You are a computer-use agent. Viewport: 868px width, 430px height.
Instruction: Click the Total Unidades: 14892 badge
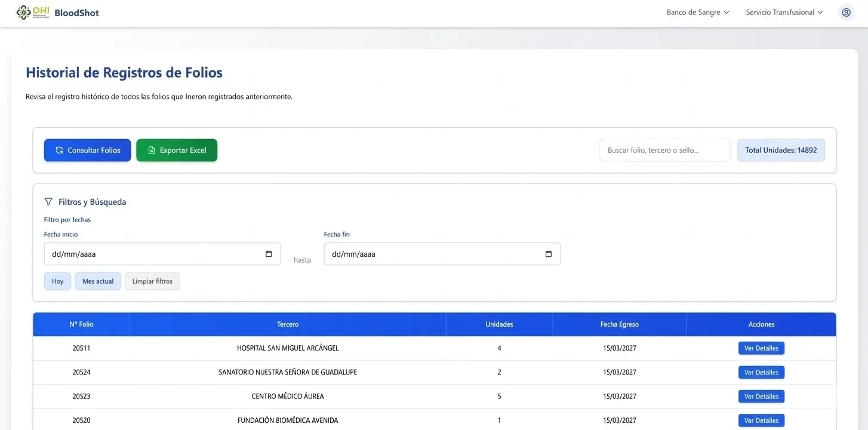click(x=781, y=150)
